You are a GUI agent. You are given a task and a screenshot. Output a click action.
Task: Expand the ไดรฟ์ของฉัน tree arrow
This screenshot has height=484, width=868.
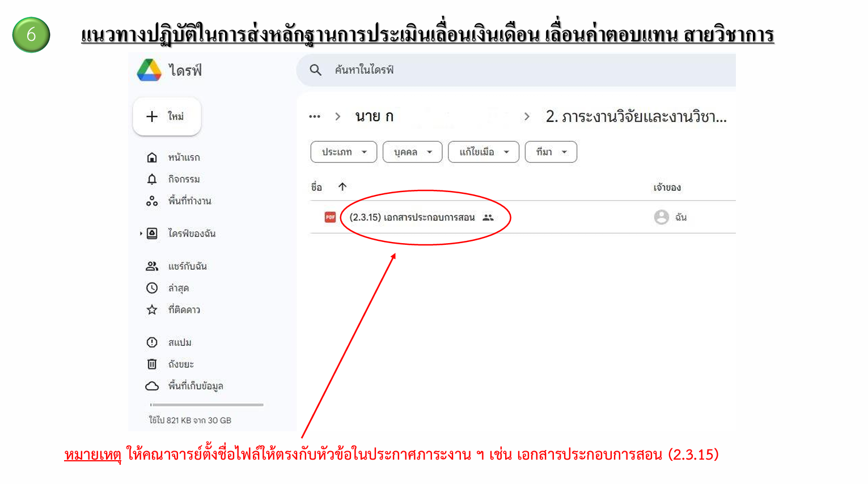[x=141, y=233]
